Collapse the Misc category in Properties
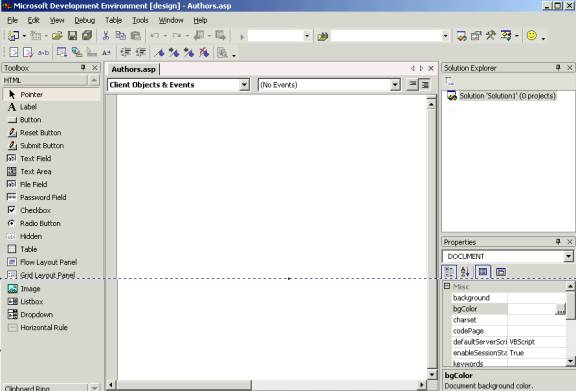 (447, 286)
